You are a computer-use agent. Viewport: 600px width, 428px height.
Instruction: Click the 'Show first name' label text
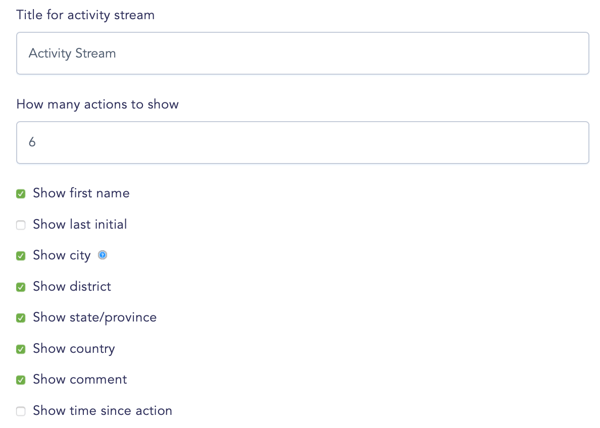[81, 193]
